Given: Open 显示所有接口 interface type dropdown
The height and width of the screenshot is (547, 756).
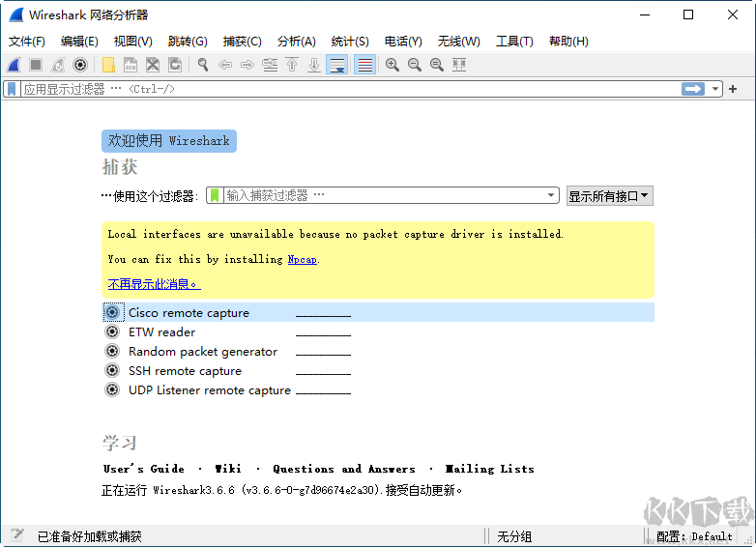Looking at the screenshot, I should [x=609, y=196].
